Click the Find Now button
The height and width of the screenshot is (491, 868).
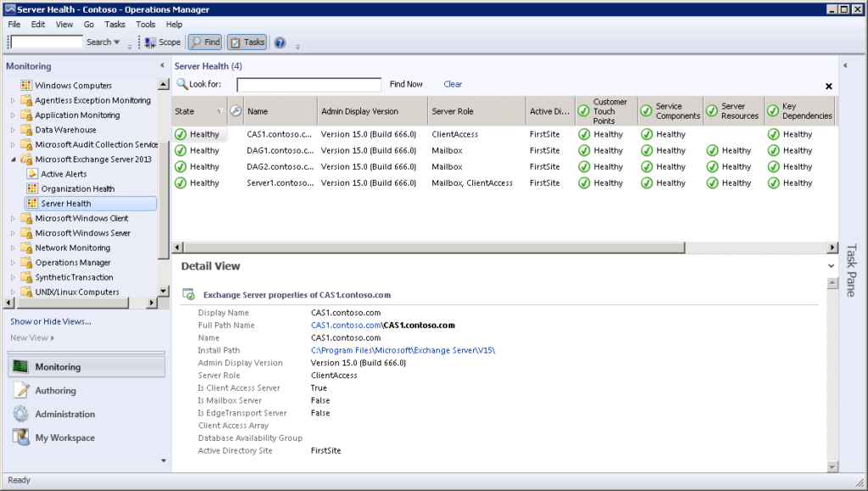[x=406, y=84]
